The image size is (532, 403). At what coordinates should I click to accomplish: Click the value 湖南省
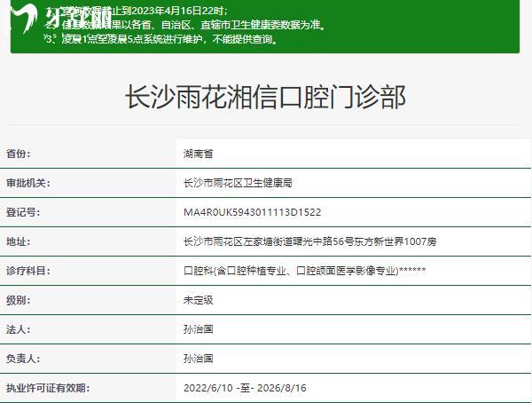[198, 154]
